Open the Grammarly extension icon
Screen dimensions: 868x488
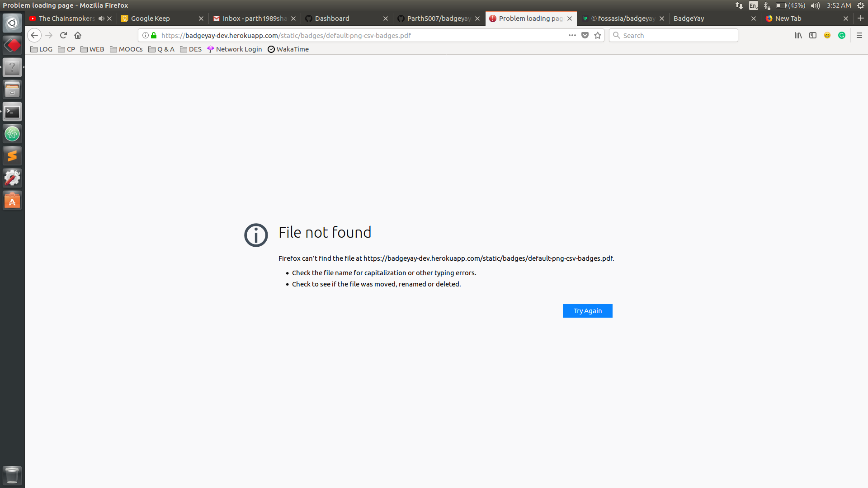pos(842,35)
